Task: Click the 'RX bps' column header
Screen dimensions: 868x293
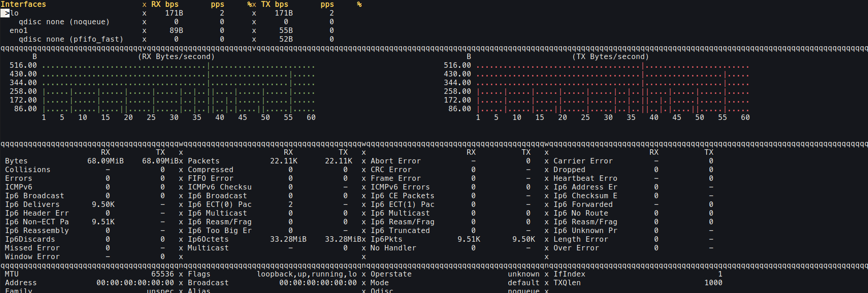Action: point(165,5)
